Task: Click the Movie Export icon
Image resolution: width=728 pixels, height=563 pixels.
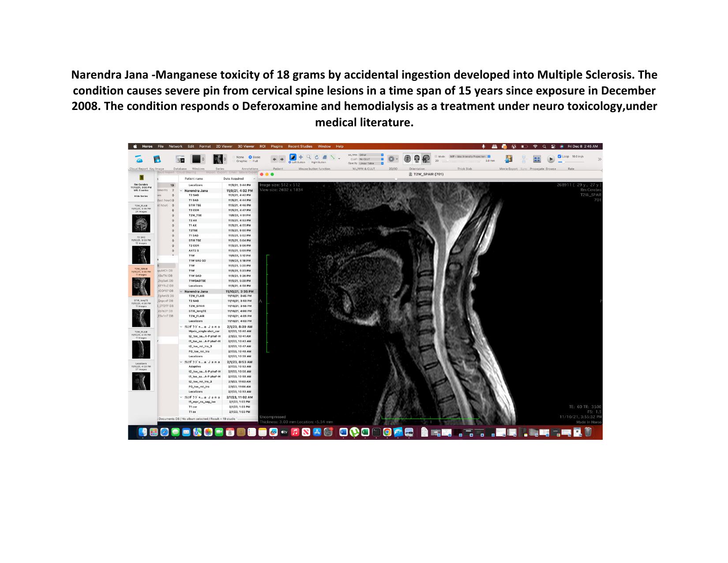Action: [509, 159]
